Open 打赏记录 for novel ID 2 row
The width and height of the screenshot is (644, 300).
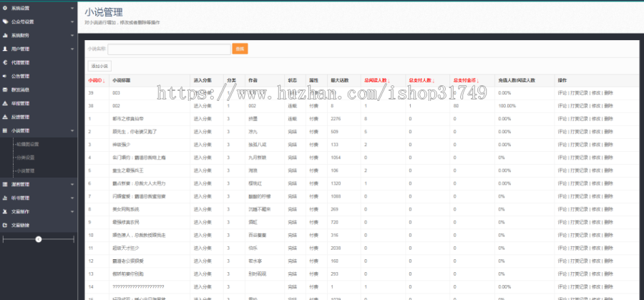tap(579, 132)
